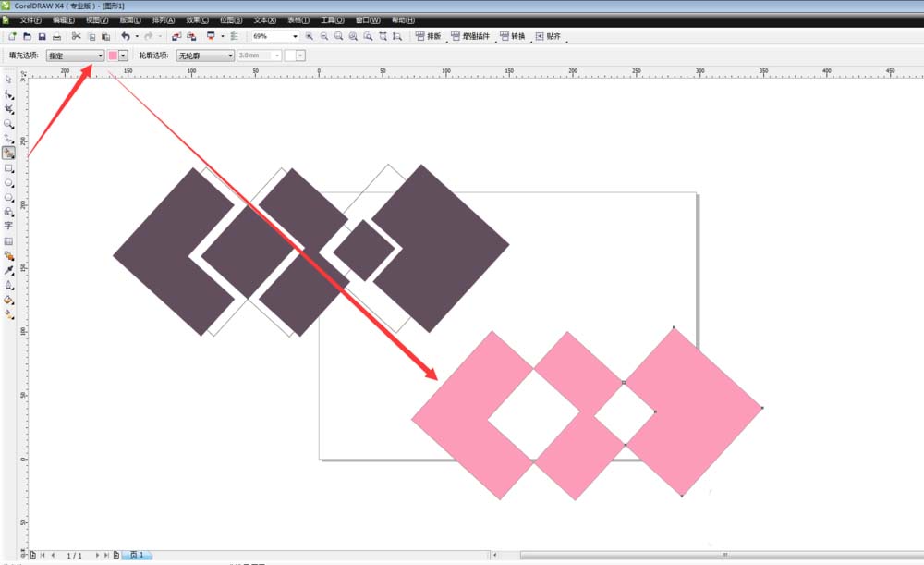
Task: Click the 增强插件 toolbar button
Action: point(470,36)
